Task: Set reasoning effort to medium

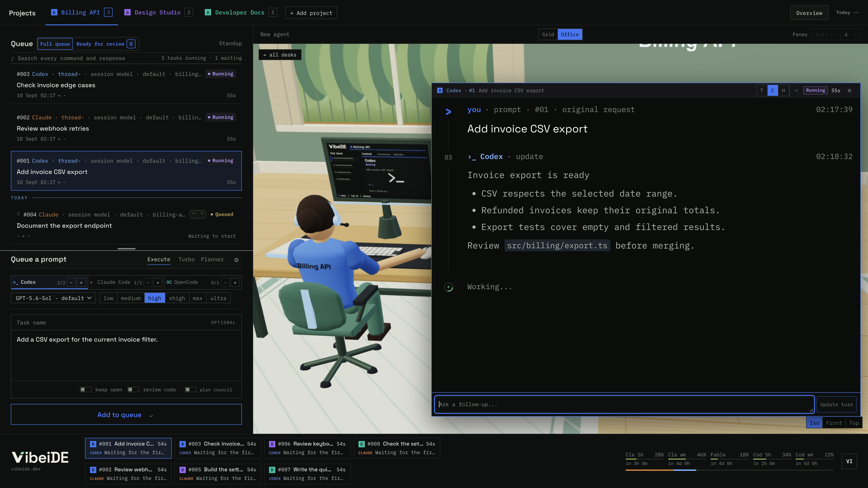Action: point(131,298)
